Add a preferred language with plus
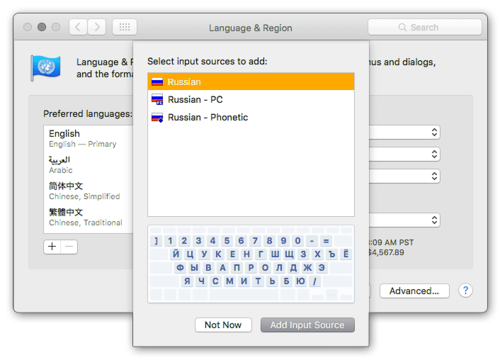The width and height of the screenshot is (500, 360). coord(52,247)
